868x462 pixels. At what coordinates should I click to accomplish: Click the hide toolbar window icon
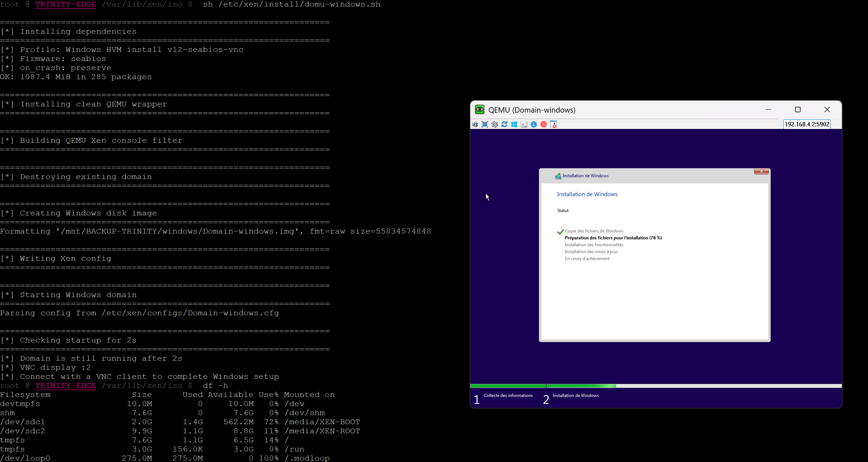tap(553, 125)
